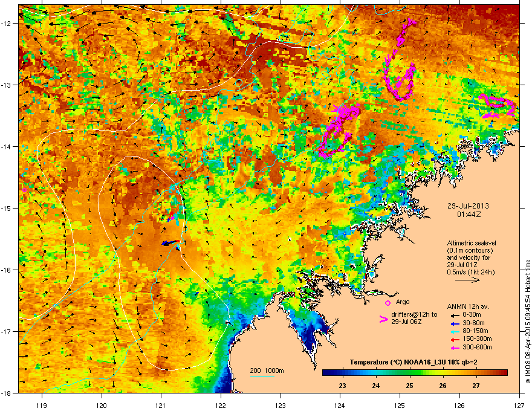Viewport: 532px width, 411px height.
Task: Click the cyan 80-150m legend arrow
Action: point(454,331)
